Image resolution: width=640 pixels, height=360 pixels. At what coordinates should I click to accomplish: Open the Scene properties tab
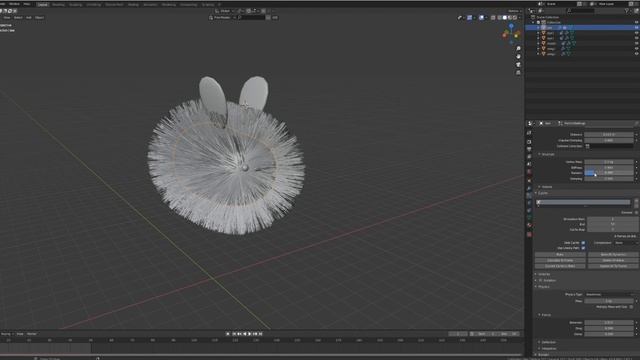click(529, 164)
